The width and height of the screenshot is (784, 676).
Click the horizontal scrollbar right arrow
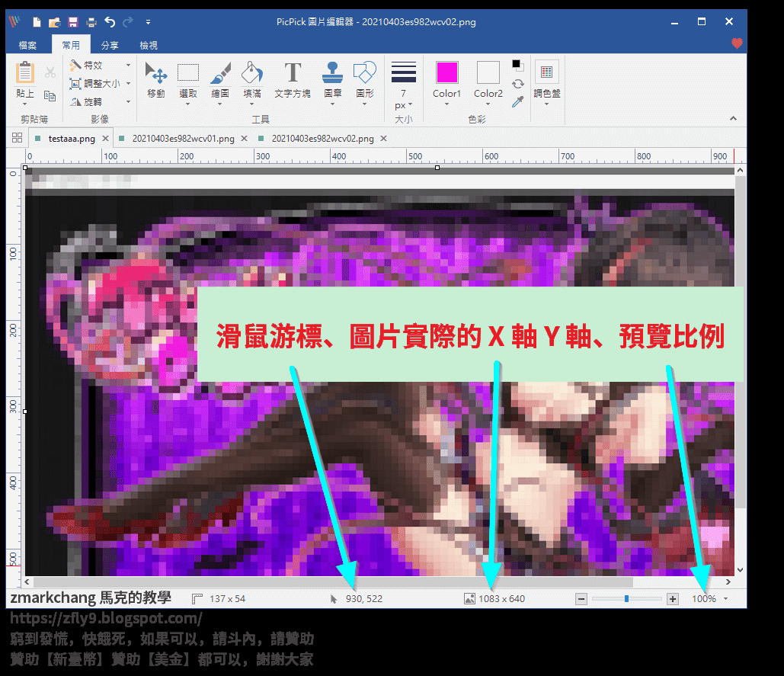[728, 581]
